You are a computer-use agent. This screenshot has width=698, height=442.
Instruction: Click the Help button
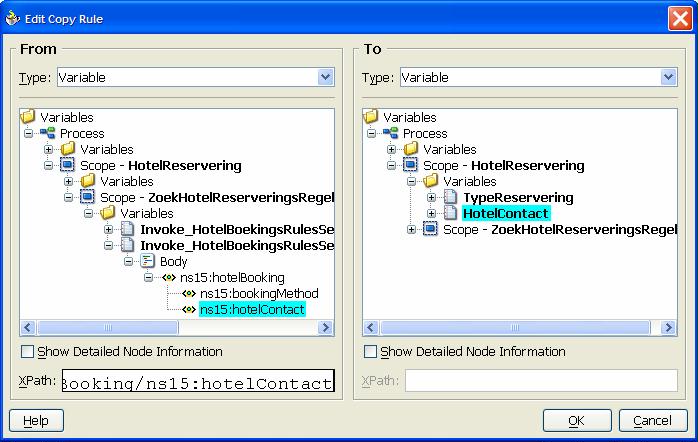(x=37, y=421)
